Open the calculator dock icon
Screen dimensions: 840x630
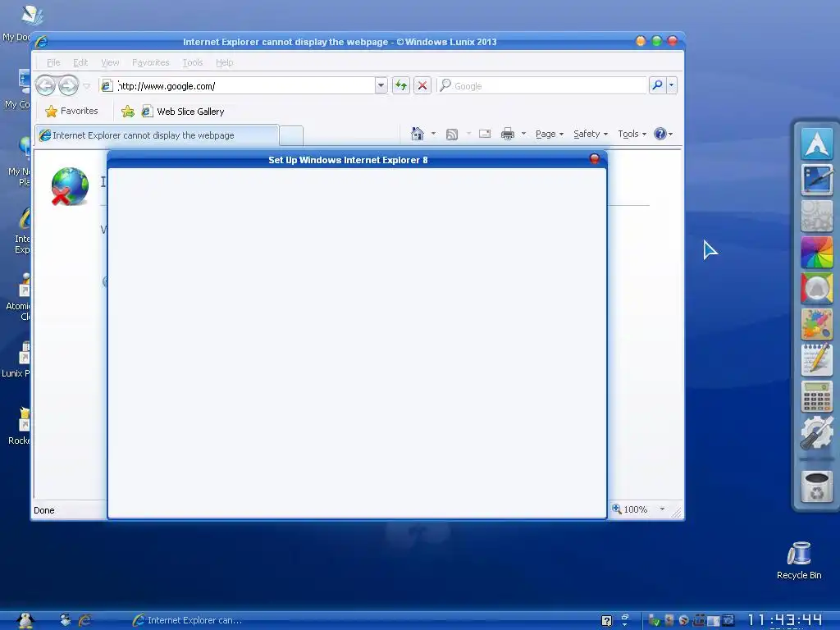coord(816,396)
